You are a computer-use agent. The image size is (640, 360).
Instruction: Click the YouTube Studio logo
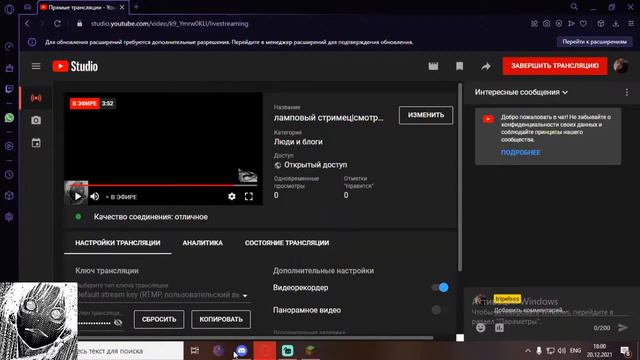click(75, 66)
